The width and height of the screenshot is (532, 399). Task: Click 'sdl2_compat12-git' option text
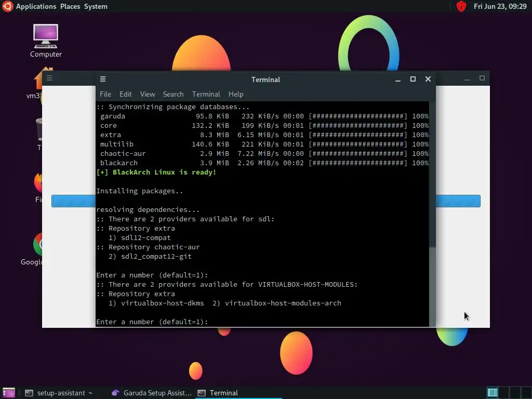pyautogui.click(x=156, y=257)
